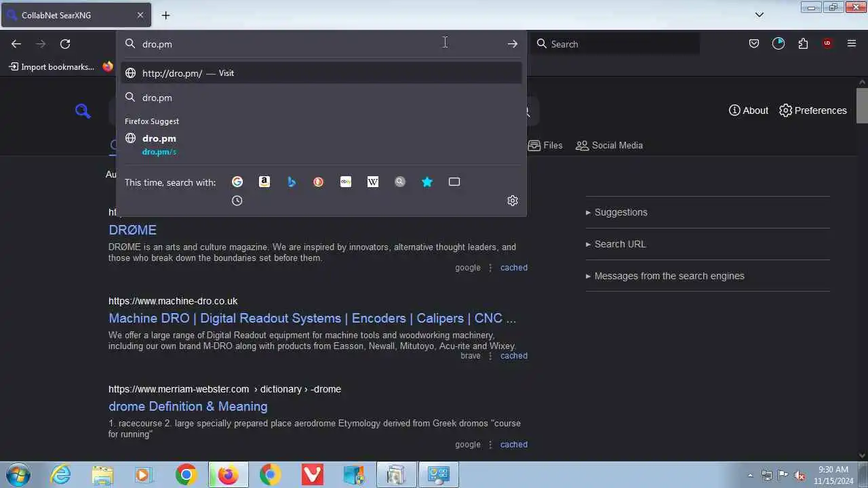Open Machine DRO result title link
This screenshot has width=868, height=488.
312,318
